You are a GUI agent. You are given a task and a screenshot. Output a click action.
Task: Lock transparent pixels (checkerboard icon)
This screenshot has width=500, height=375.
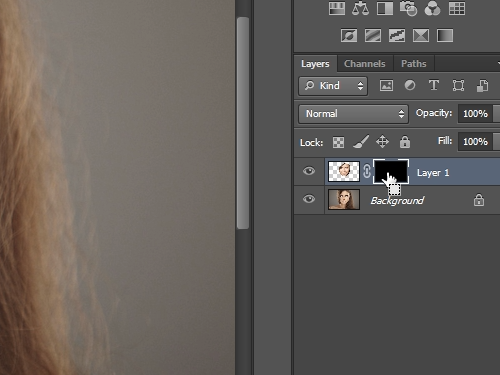338,142
